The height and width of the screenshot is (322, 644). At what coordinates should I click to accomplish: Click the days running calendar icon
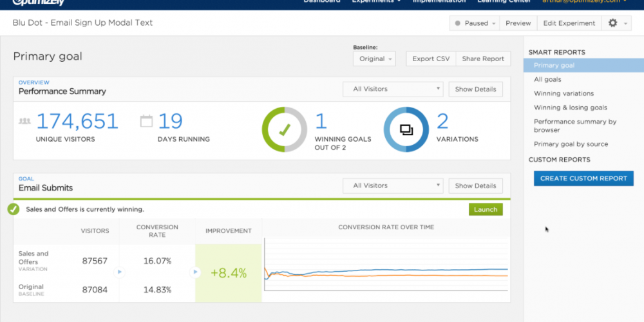coord(146,121)
